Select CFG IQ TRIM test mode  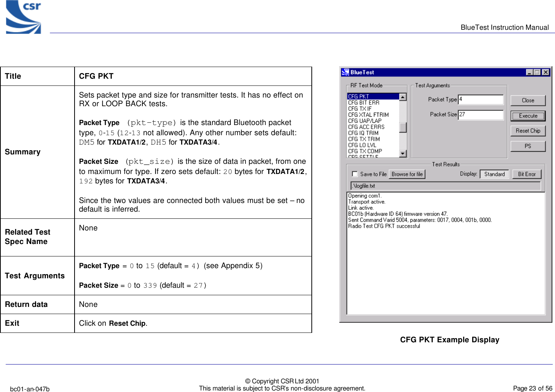[x=363, y=133]
